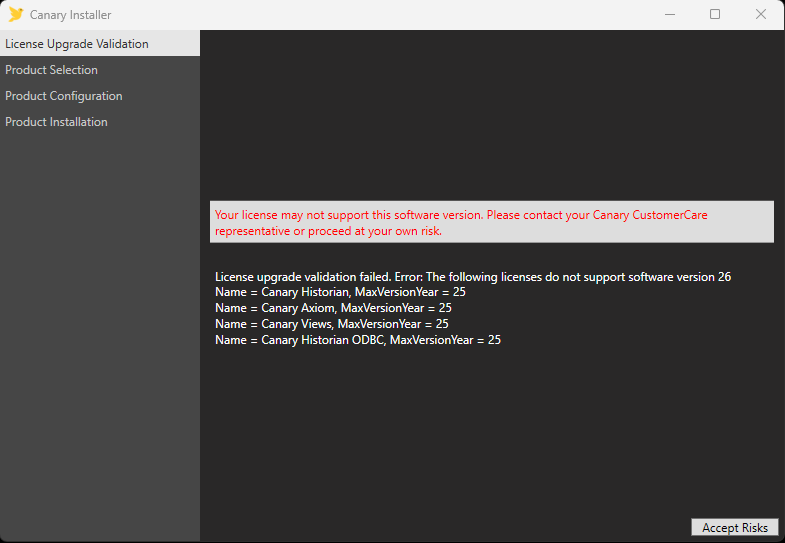Click the 'Canary Installer' window title
Viewport: 785px width, 543px height.
pyautogui.click(x=71, y=15)
